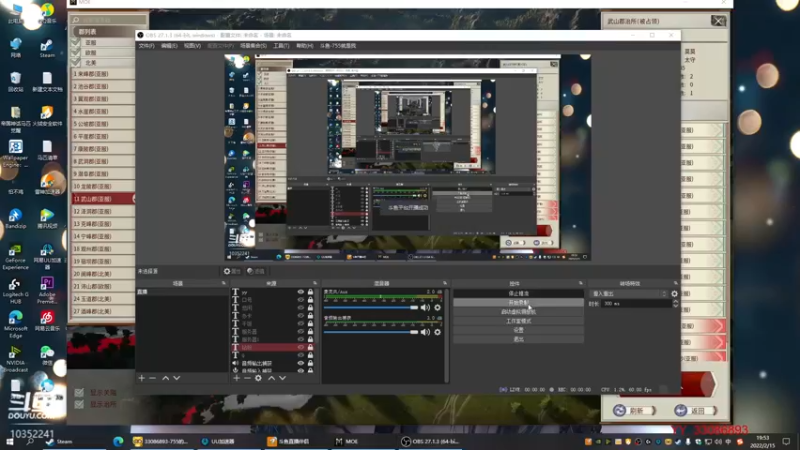Open the transition type dropdown 淡入淡出

pos(629,294)
